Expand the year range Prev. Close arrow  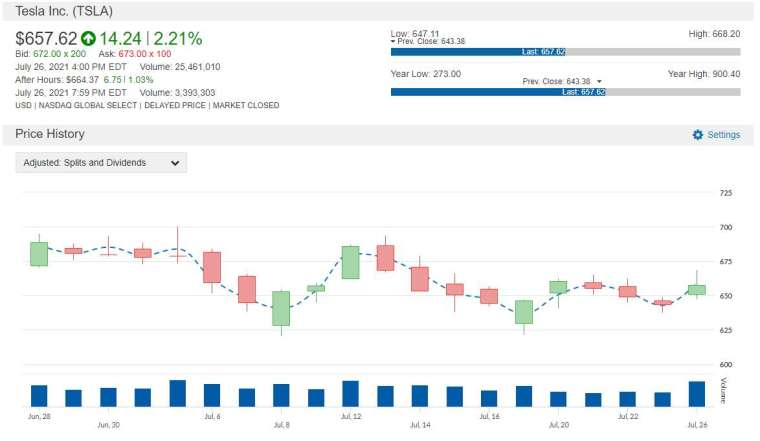[599, 81]
